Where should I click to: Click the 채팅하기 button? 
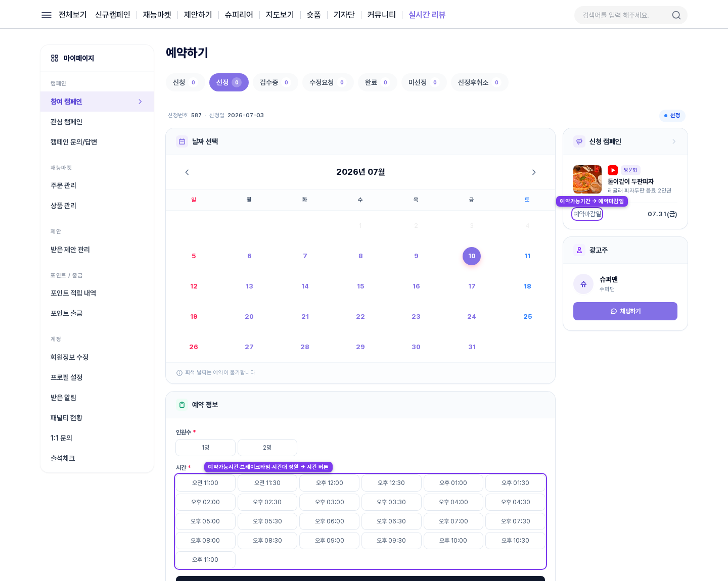pyautogui.click(x=625, y=311)
